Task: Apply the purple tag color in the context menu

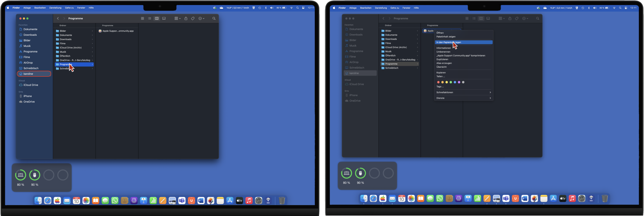Action: tap(459, 82)
